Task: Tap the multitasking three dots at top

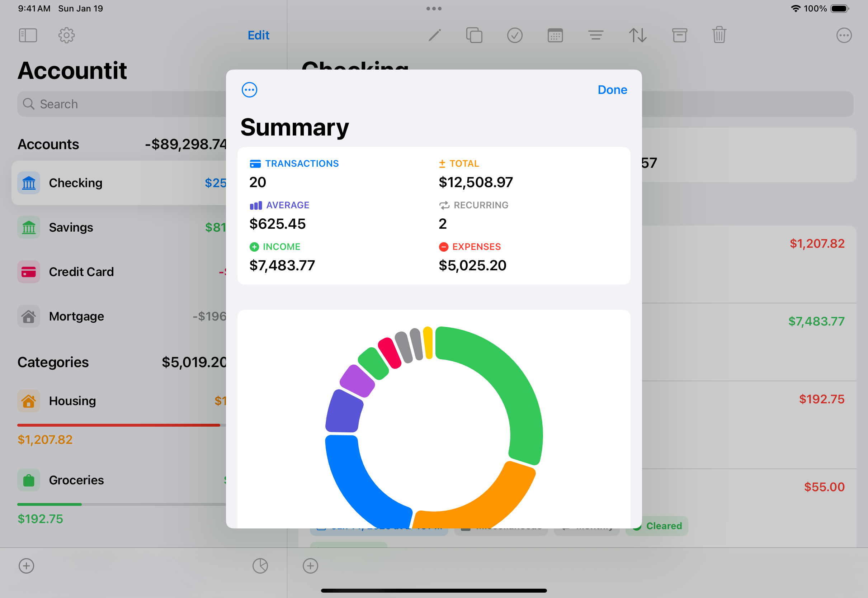Action: click(434, 9)
